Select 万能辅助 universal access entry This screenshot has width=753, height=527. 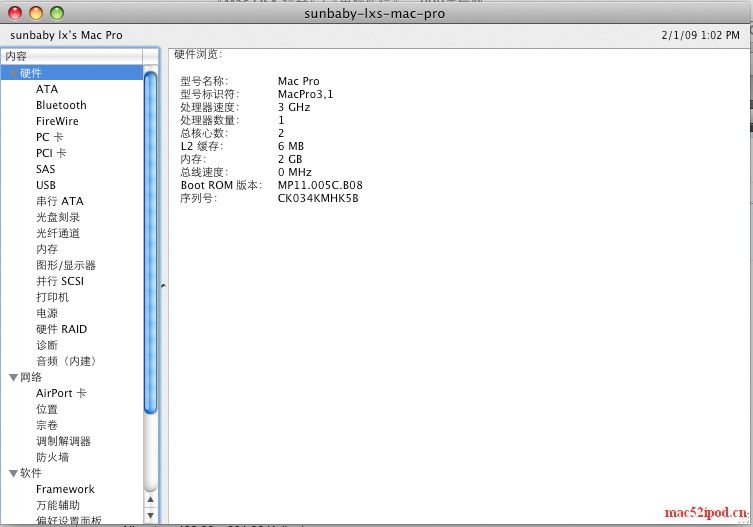(58, 505)
